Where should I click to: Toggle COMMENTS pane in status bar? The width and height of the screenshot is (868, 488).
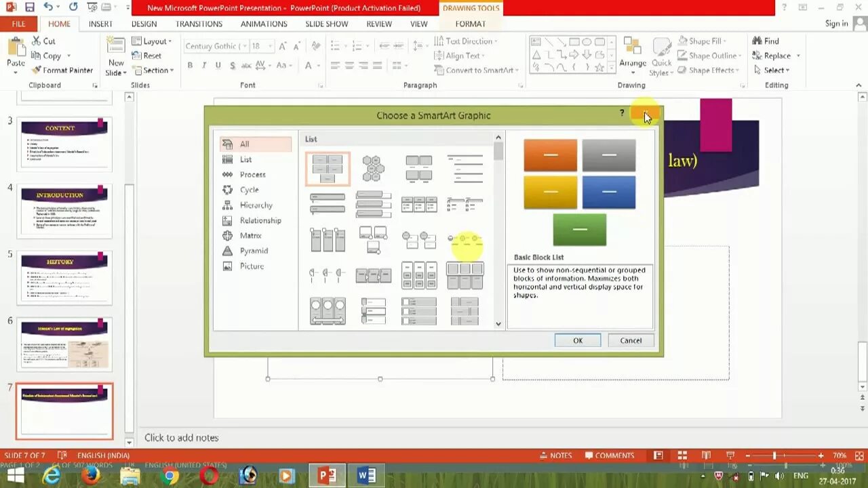pos(608,455)
